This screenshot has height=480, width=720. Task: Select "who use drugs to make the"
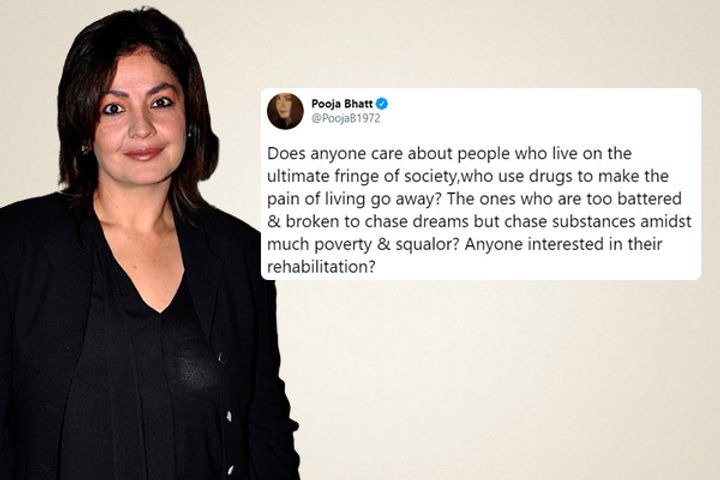(566, 176)
